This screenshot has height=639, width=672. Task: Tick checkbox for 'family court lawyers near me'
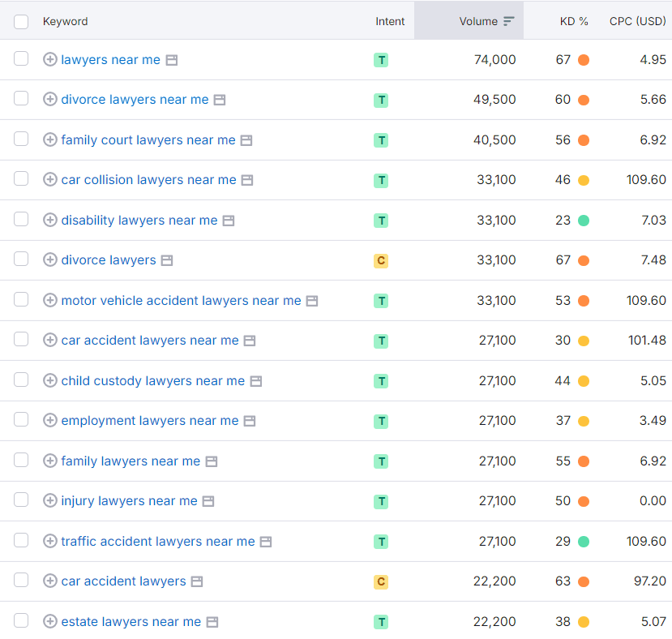tap(21, 139)
